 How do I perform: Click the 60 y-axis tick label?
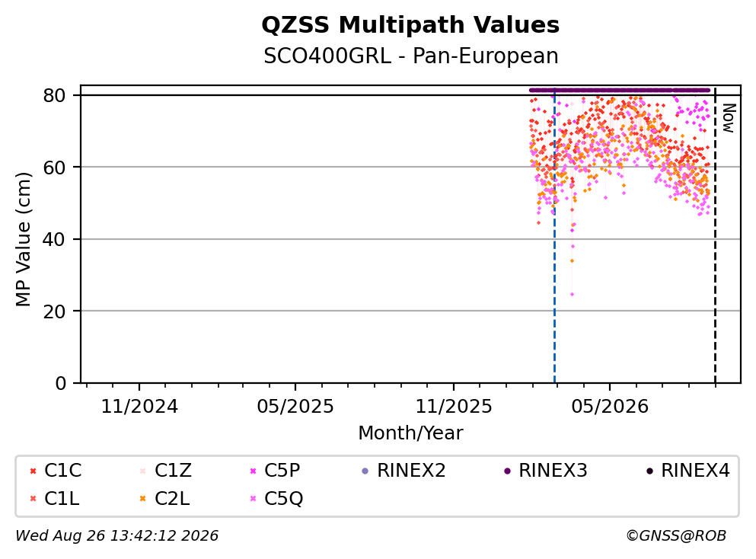tap(55, 168)
